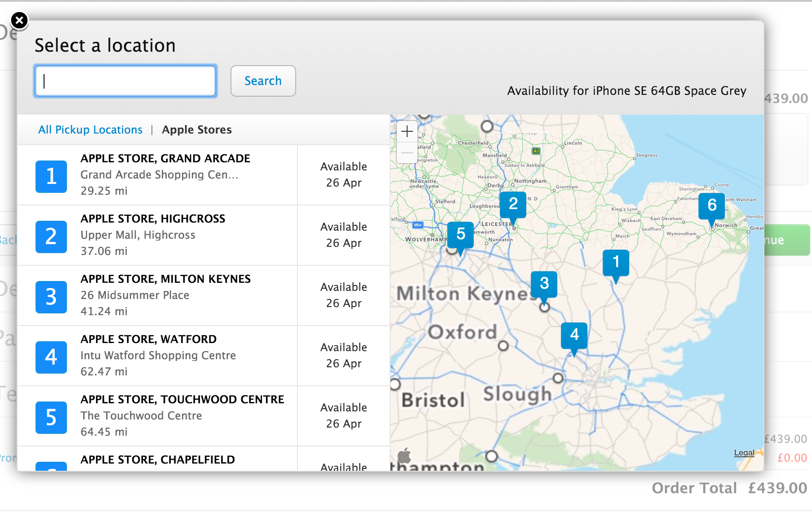812x513 pixels.
Task: Click the Apple logo on the map
Action: [x=404, y=455]
